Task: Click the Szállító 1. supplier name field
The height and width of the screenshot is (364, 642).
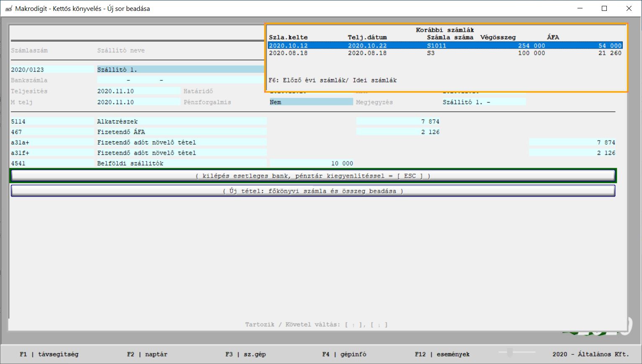Action: coord(180,69)
